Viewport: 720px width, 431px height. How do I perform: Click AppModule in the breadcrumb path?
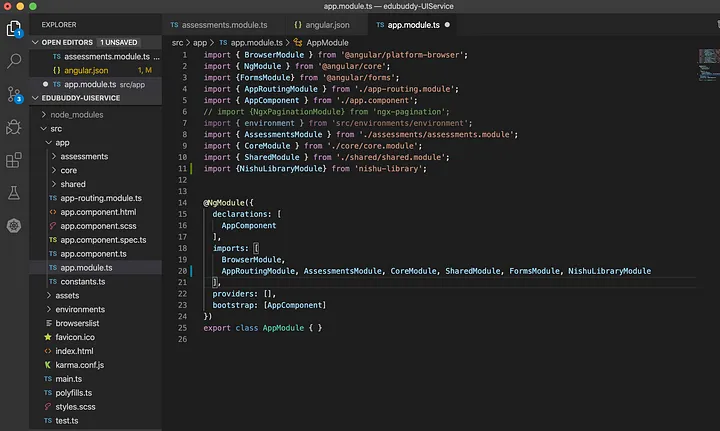[x=326, y=43]
